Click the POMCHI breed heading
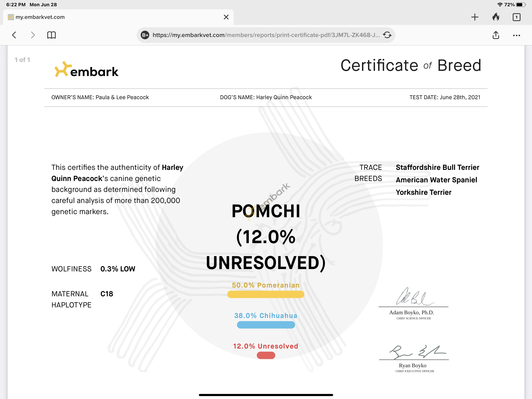The height and width of the screenshot is (399, 532). pyautogui.click(x=266, y=211)
